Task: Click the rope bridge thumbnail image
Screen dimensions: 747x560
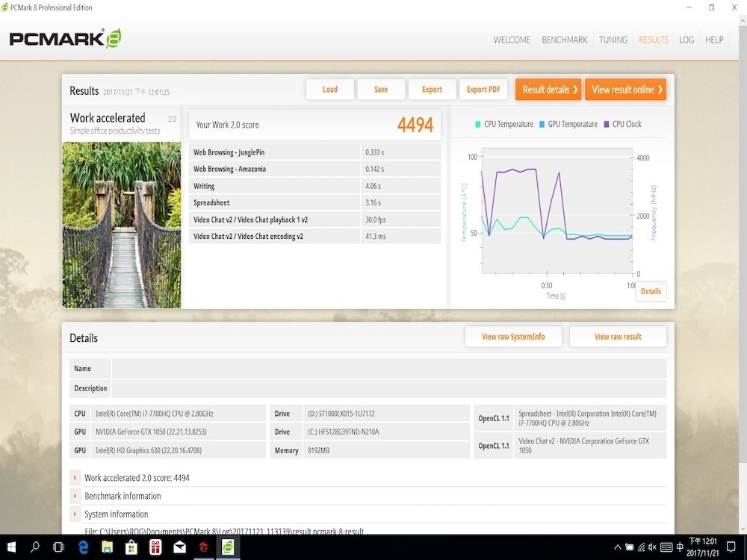Action: click(122, 225)
